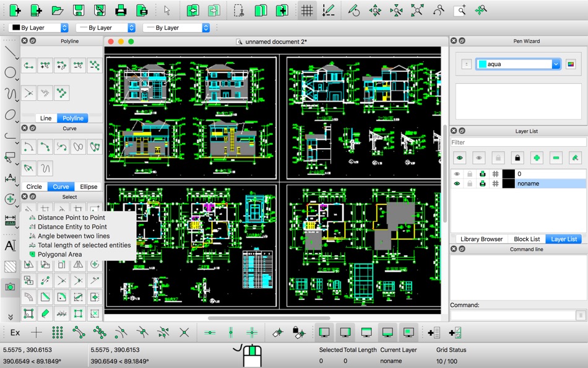Click the Zoom In icon in top toolbar
The image size is (588, 368).
[x=375, y=10]
